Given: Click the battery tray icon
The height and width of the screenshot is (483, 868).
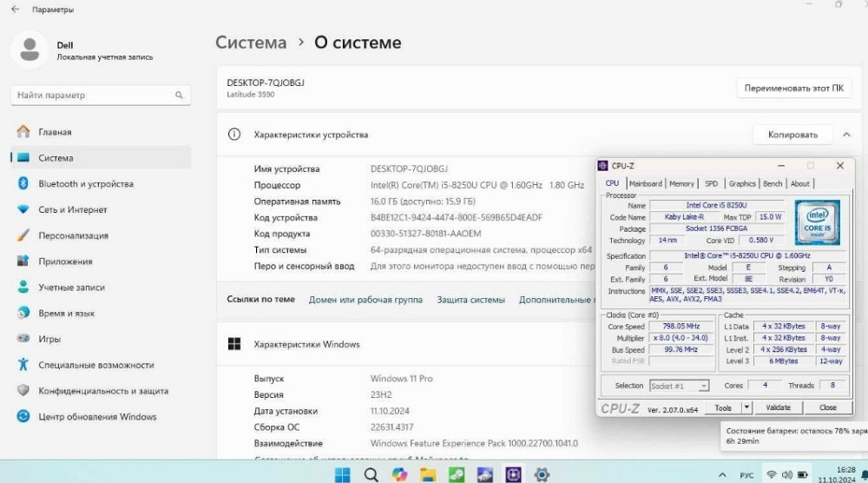Looking at the screenshot, I should [802, 475].
